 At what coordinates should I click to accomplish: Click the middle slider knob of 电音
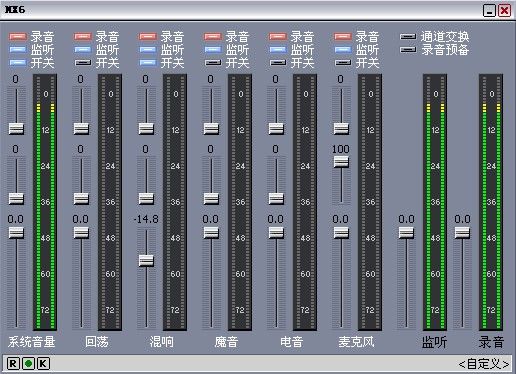(276, 199)
